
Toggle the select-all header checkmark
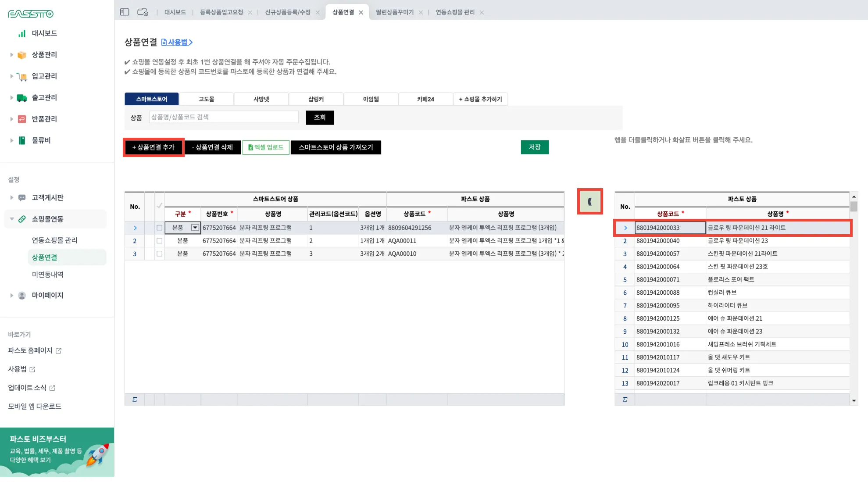point(159,206)
